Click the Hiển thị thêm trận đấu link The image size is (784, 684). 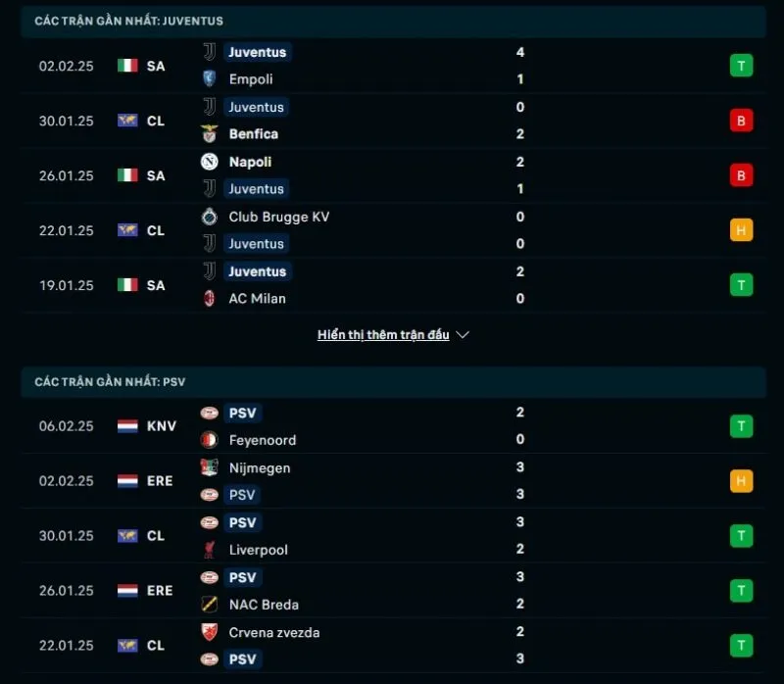click(383, 335)
